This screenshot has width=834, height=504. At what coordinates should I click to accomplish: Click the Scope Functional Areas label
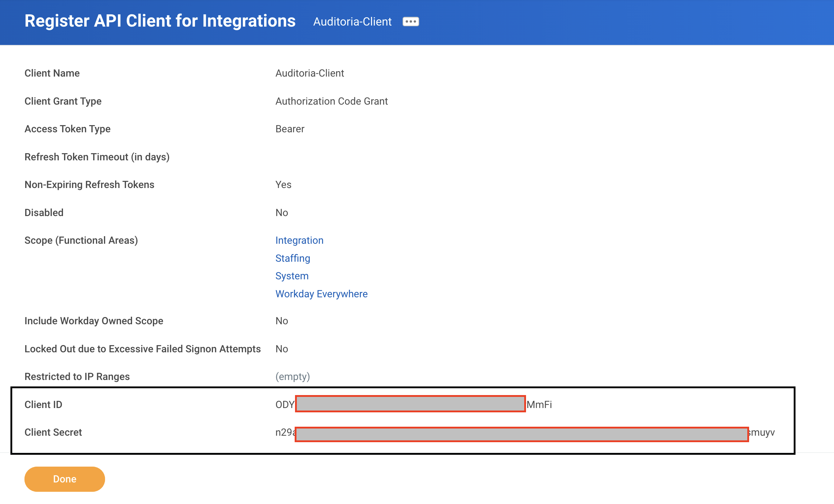[x=81, y=240]
